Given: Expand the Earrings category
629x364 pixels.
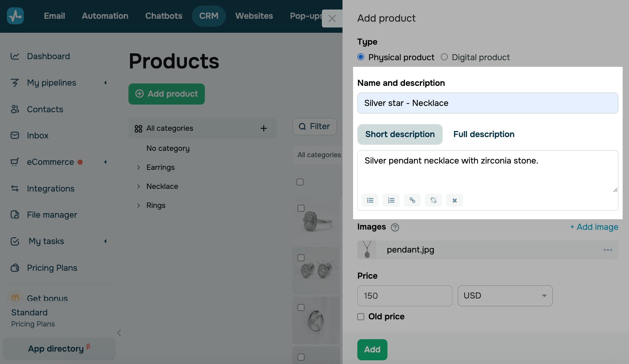Looking at the screenshot, I should coord(138,167).
